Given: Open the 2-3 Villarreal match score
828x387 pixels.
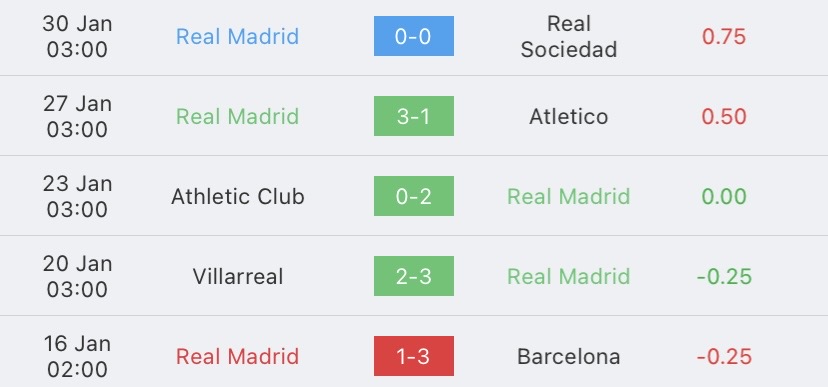Looking at the screenshot, I should click(x=413, y=276).
